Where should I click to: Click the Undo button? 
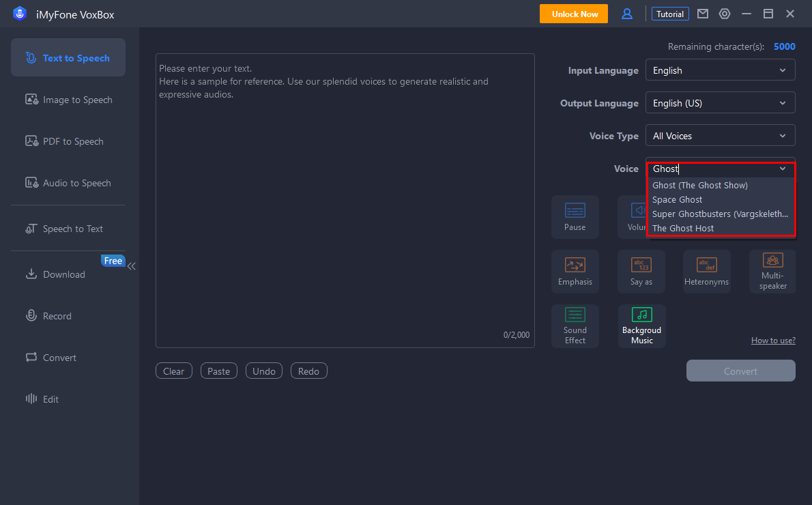(x=263, y=371)
